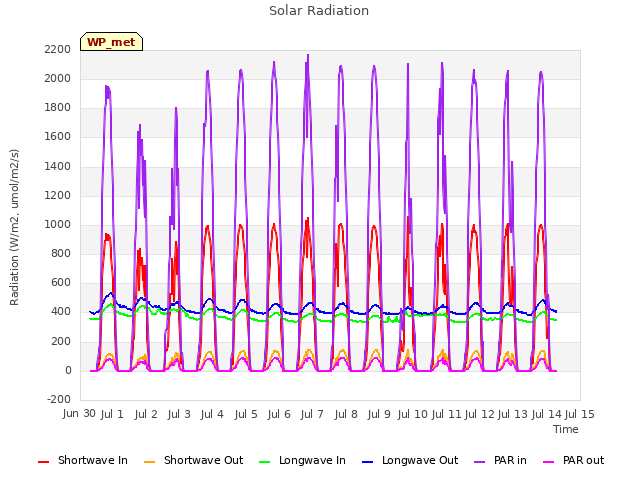This screenshot has height=480, width=640.
Task: Click the 2000 y-axis tick label
Action: pos(58,78)
